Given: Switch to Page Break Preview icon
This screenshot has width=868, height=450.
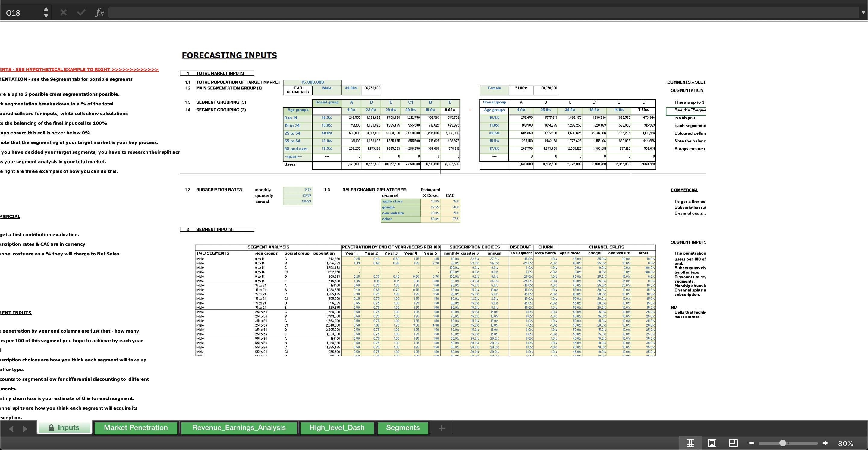Looking at the screenshot, I should pos(733,443).
